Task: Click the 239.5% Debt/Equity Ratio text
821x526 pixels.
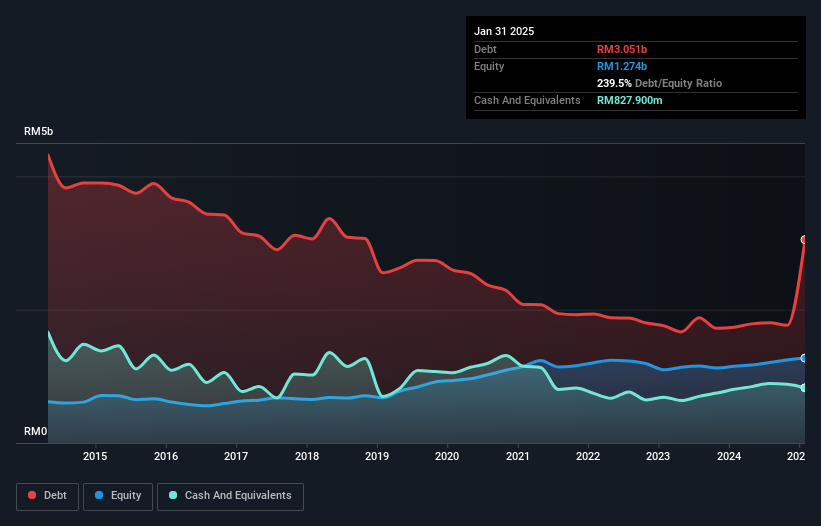Action: [x=659, y=83]
